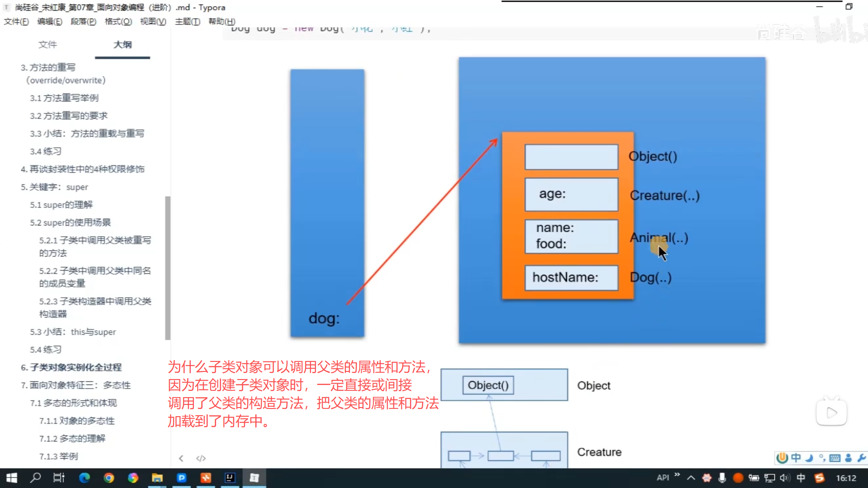868x488 pixels.
Task: Collapse sidebar with the left chevron icon
Action: [181, 458]
